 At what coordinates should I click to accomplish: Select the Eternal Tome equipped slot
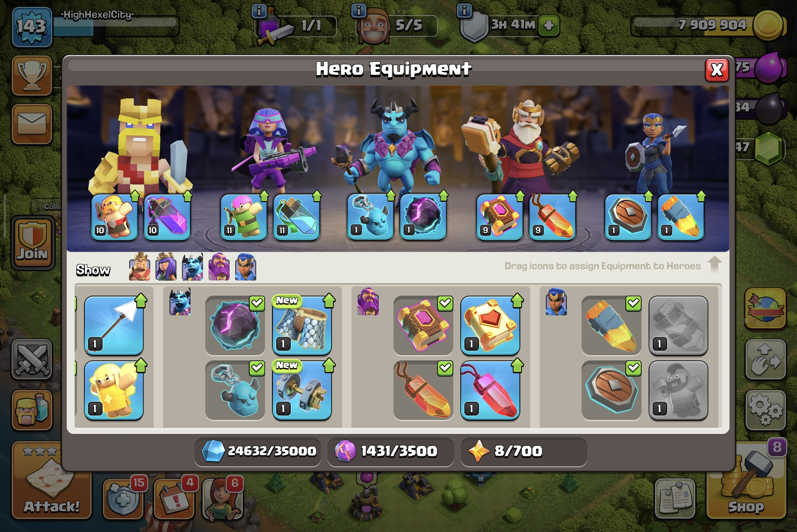click(499, 217)
